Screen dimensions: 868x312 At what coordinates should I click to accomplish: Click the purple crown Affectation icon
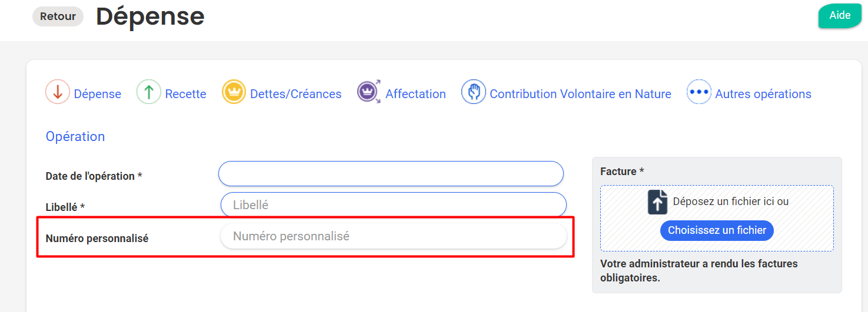(x=369, y=92)
